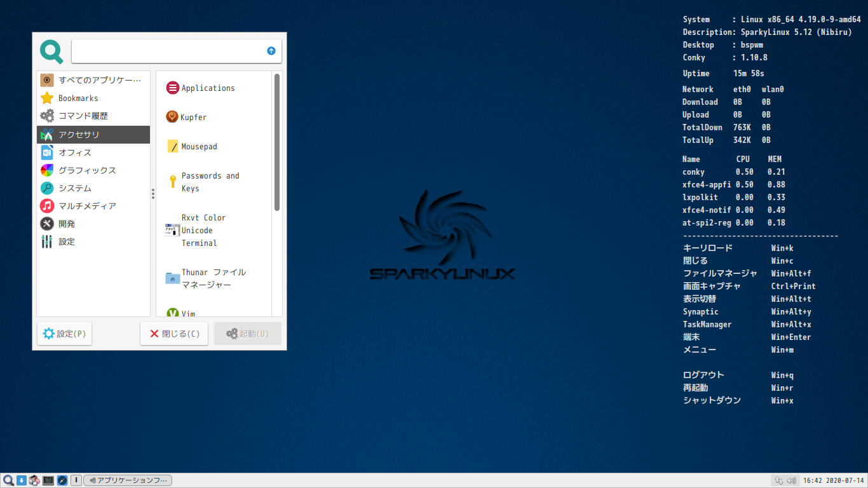Image resolution: width=868 pixels, height=488 pixels.
Task: Open the 設定(P) preferences button
Action: pos(64,334)
